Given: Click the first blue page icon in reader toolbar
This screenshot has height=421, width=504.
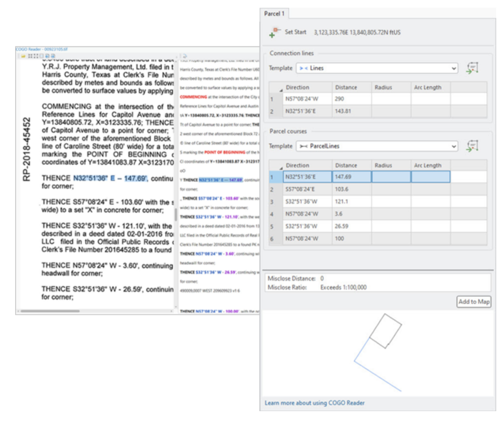Looking at the screenshot, I should click(47, 56).
